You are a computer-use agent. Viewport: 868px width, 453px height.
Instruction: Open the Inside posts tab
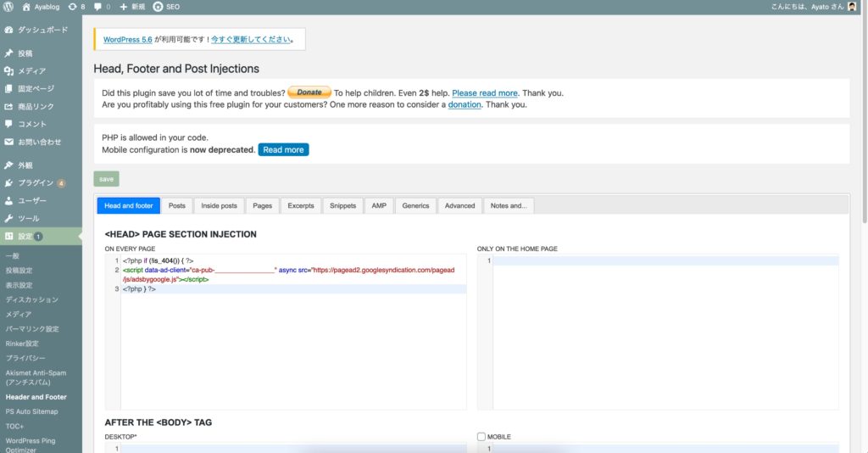219,205
